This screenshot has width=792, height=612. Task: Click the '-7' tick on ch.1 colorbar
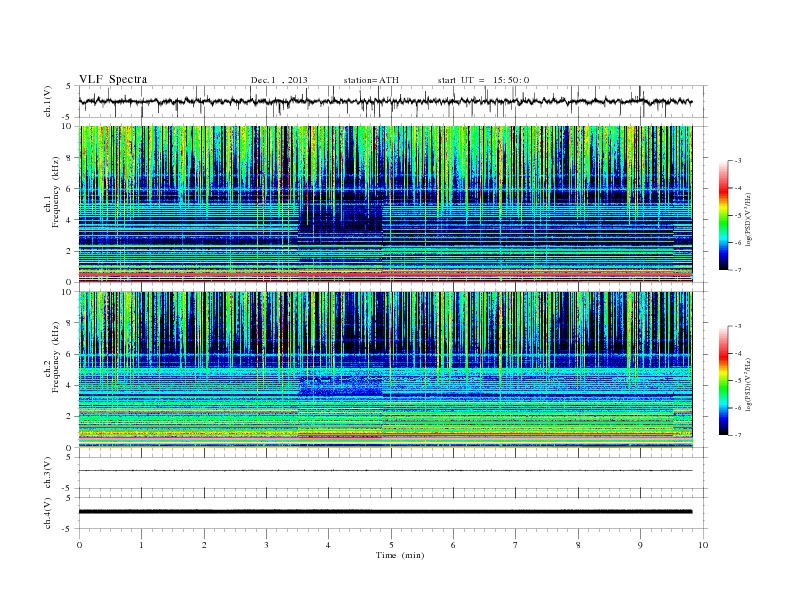(x=738, y=270)
